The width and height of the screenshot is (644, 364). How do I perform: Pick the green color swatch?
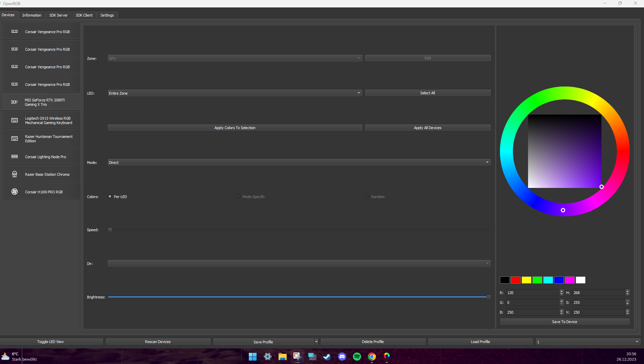(537, 280)
